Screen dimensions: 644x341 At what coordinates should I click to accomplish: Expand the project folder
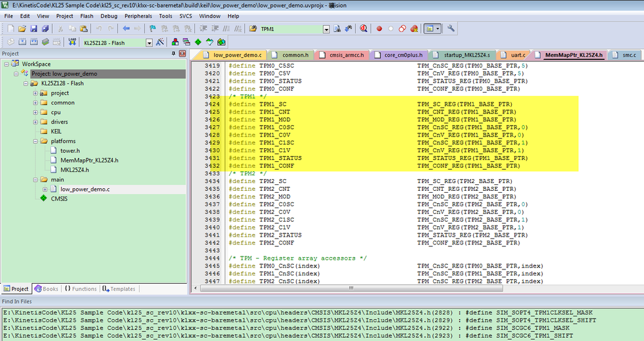coord(35,93)
